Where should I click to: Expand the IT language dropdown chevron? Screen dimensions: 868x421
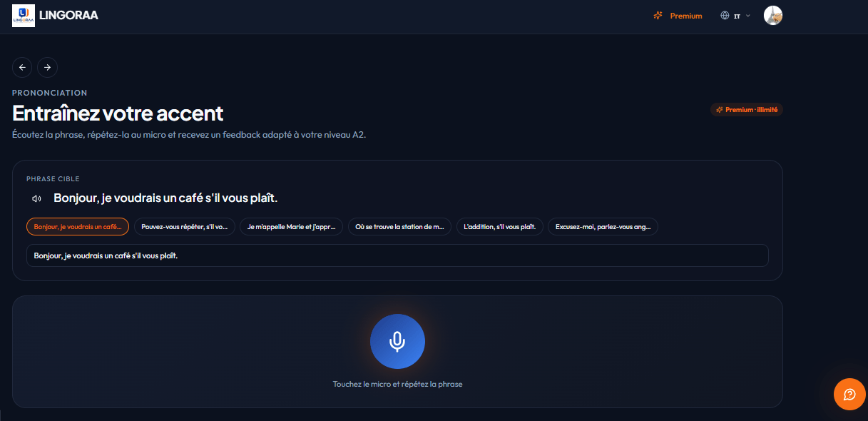click(x=747, y=16)
